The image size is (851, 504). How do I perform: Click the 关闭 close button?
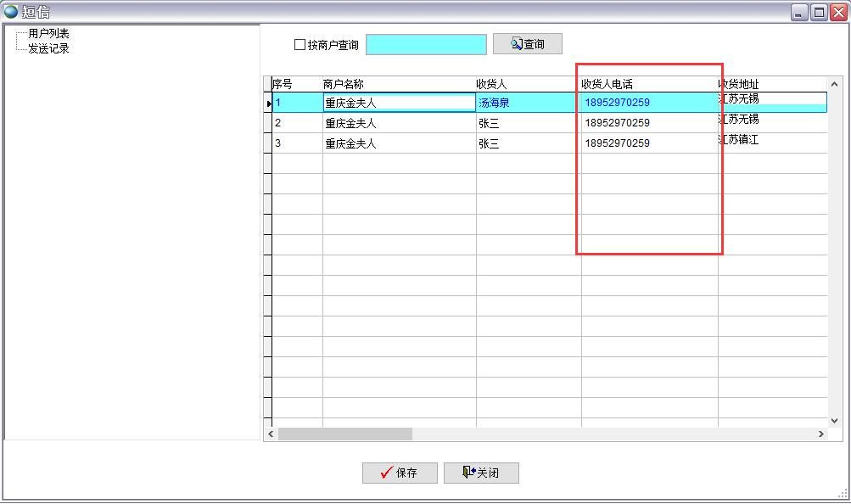(x=481, y=473)
